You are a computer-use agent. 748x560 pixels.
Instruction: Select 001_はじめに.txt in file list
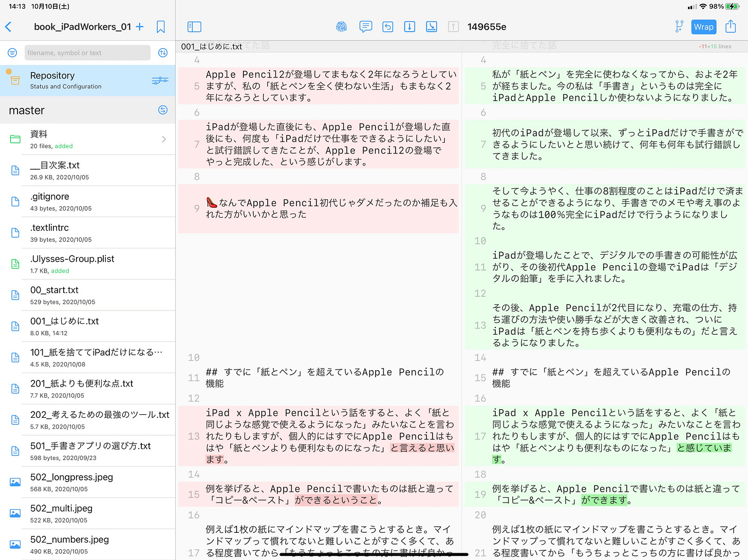[87, 326]
